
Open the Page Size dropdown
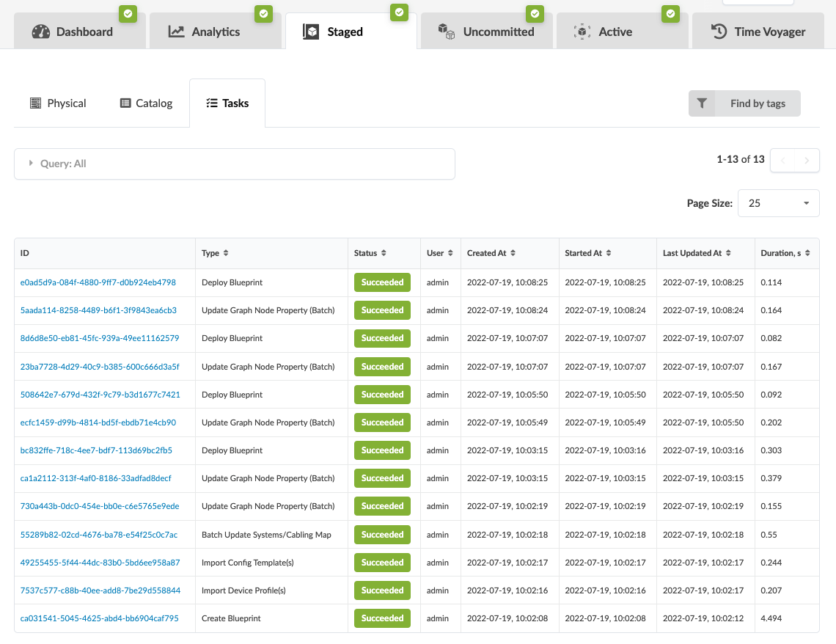[x=778, y=203]
